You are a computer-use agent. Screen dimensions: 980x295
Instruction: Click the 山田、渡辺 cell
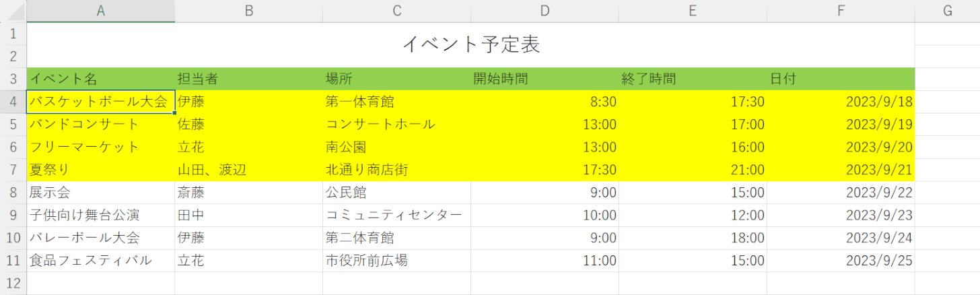pos(248,170)
